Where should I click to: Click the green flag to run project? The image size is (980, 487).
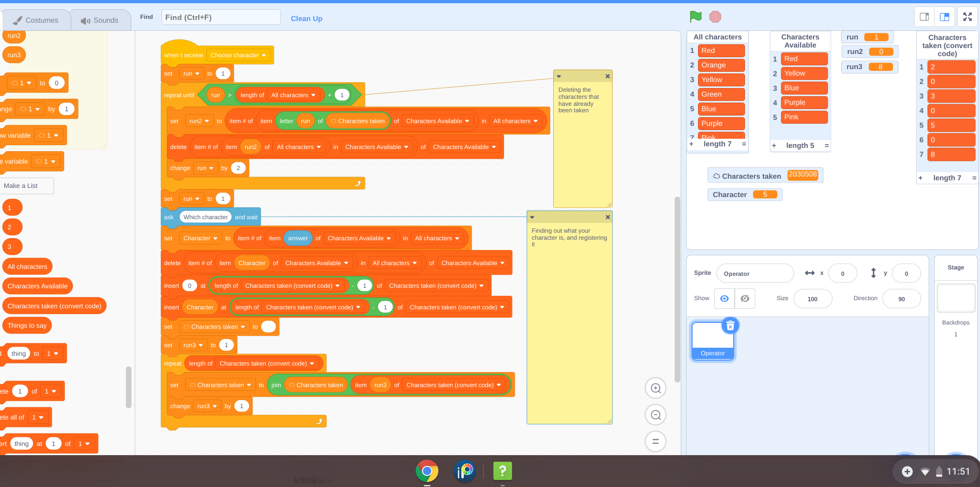696,17
